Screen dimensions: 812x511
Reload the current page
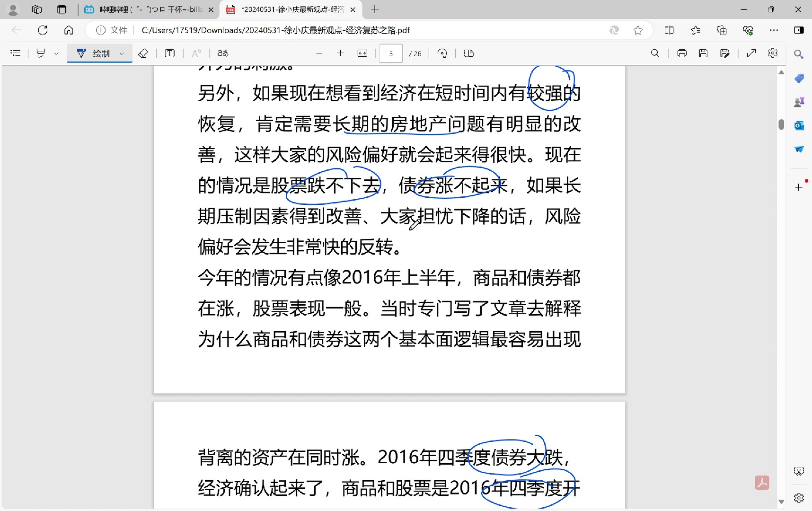[43, 30]
